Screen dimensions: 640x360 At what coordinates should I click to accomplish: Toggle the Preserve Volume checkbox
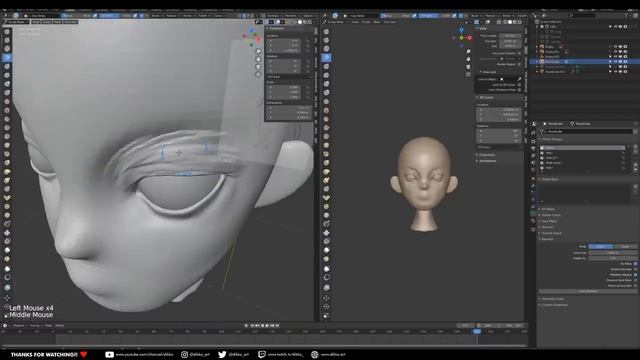click(x=636, y=275)
